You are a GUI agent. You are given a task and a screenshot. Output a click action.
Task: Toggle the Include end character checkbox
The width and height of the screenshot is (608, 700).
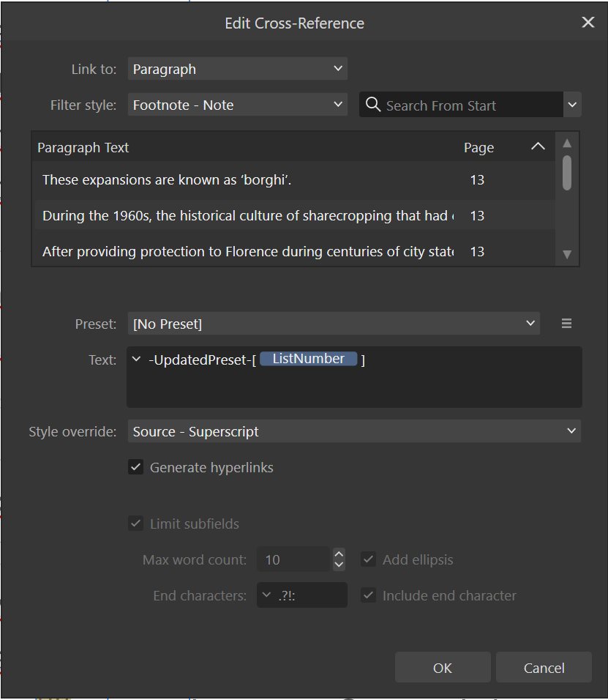(368, 595)
